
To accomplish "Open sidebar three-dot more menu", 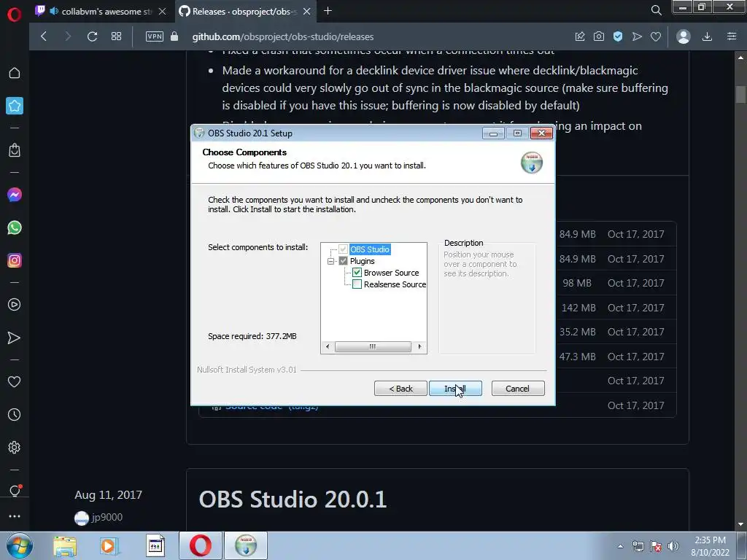I will (x=15, y=516).
